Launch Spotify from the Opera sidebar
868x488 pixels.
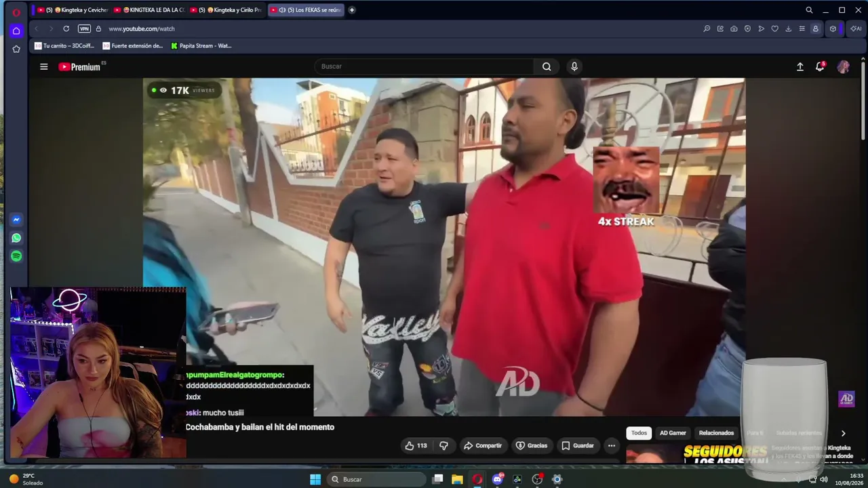click(16, 256)
